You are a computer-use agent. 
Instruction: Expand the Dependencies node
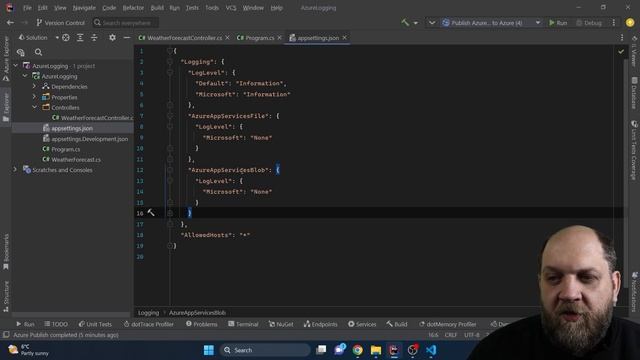[x=35, y=87]
